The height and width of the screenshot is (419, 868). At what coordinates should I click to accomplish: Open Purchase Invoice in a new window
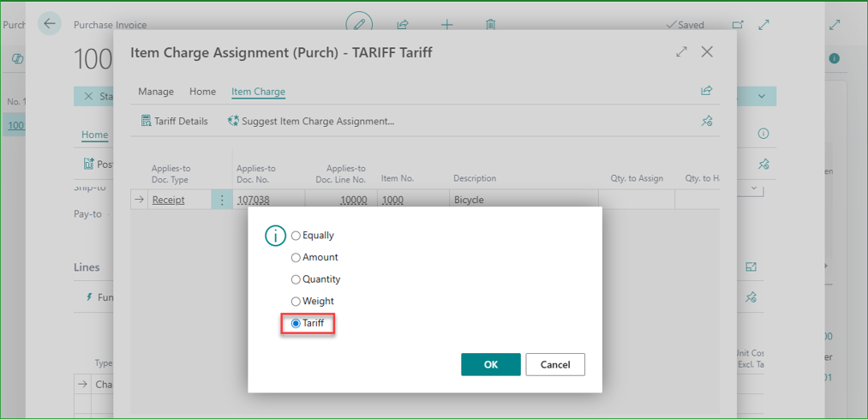(x=738, y=25)
